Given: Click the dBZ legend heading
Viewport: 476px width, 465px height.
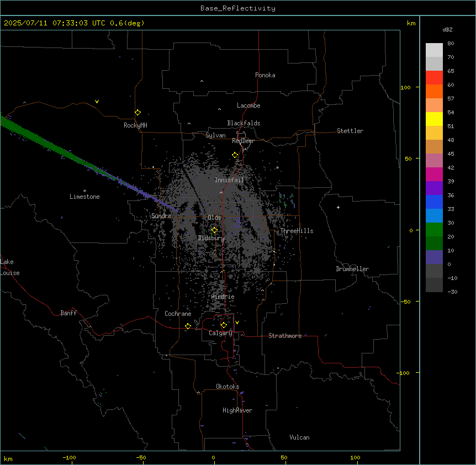Looking at the screenshot, I should tap(447, 29).
